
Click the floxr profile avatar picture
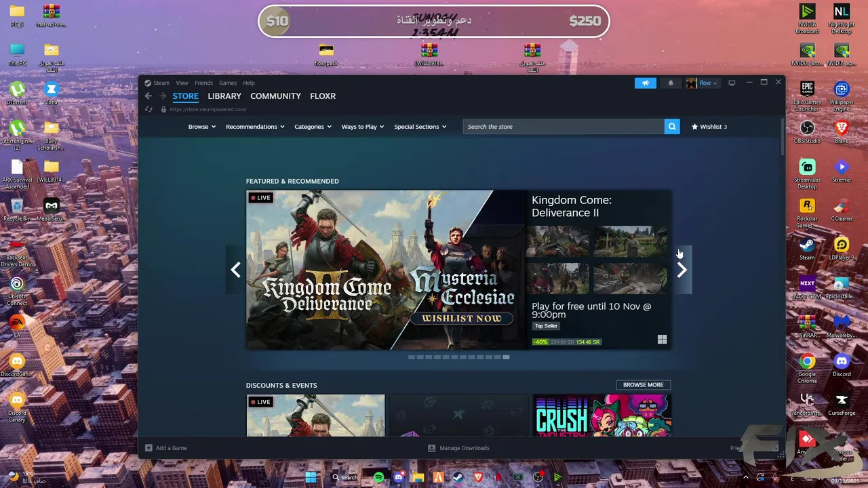(x=691, y=83)
